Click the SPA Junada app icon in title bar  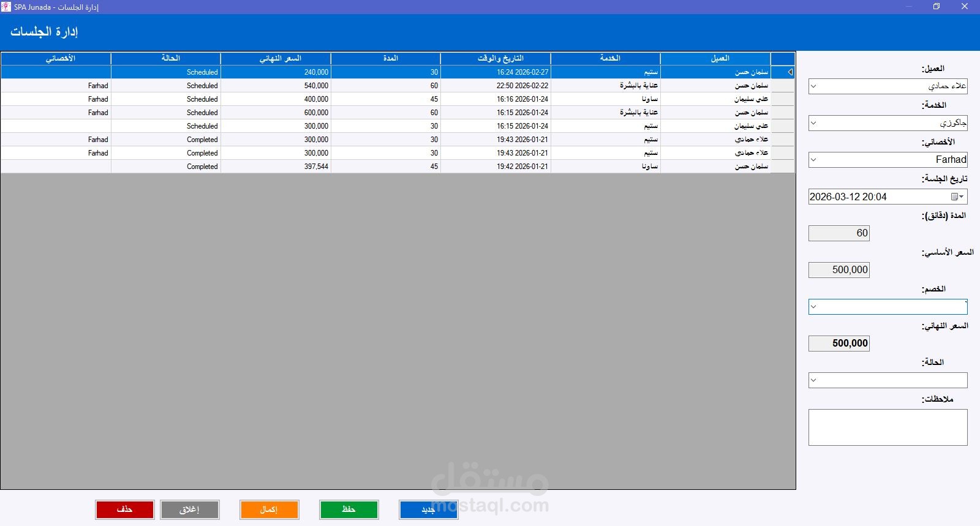6,7
